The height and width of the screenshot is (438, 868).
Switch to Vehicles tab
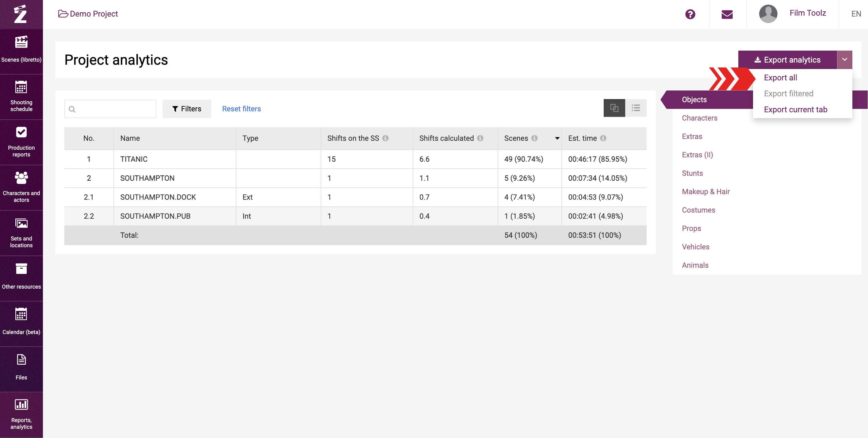[695, 247]
